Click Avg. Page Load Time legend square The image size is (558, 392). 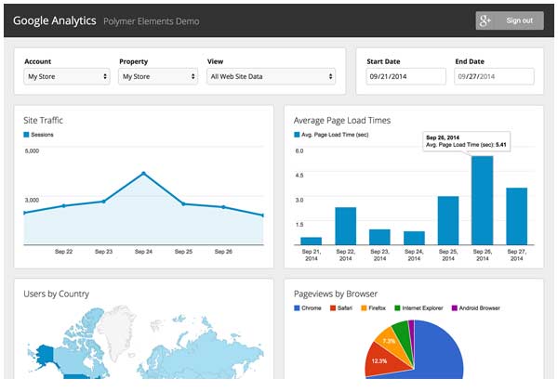tap(297, 135)
